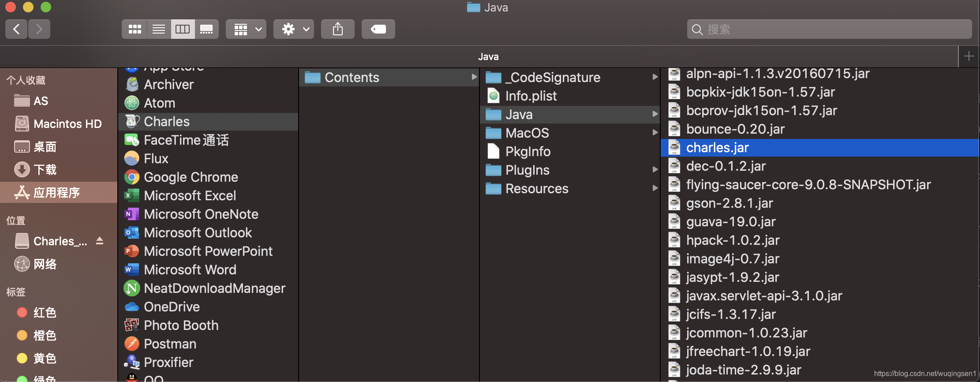
Task: Select the orange tag 橙色
Action: [x=58, y=335]
